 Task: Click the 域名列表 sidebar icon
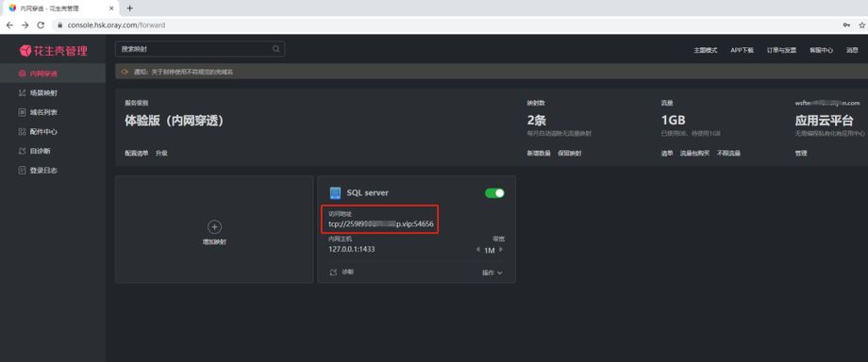(x=22, y=112)
